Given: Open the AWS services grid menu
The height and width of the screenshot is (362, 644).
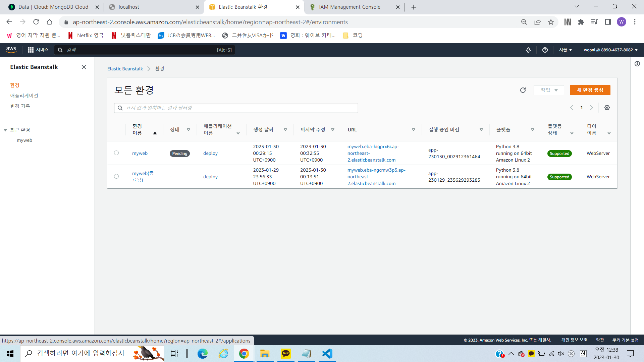Looking at the screenshot, I should click(31, 50).
